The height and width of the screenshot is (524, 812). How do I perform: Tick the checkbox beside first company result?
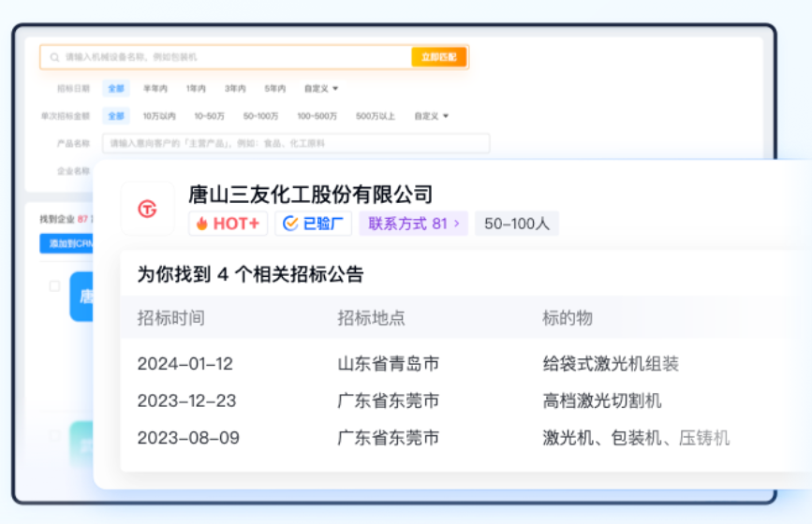tap(54, 286)
